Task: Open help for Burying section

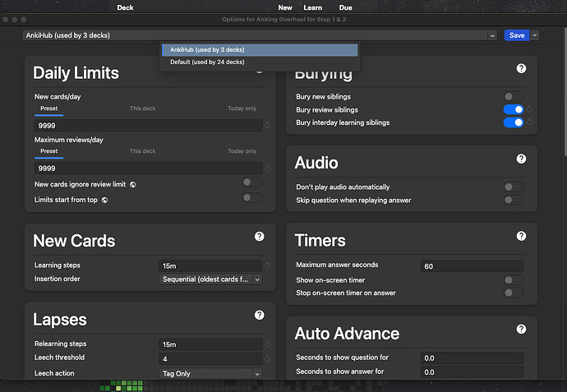Action: pyautogui.click(x=521, y=68)
